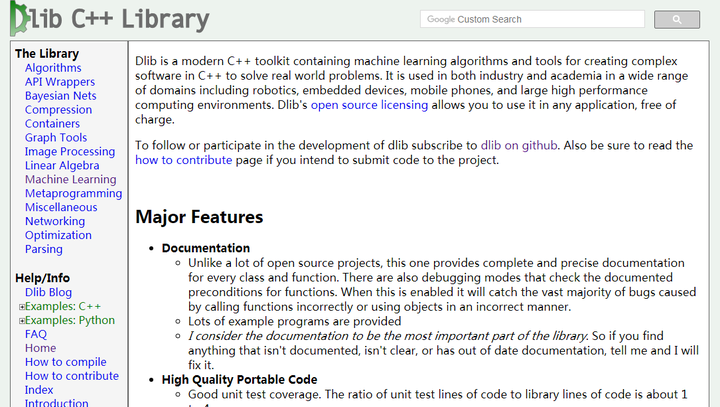Go to the Dlib Blog
This screenshot has width=720, height=407.
tap(48, 292)
